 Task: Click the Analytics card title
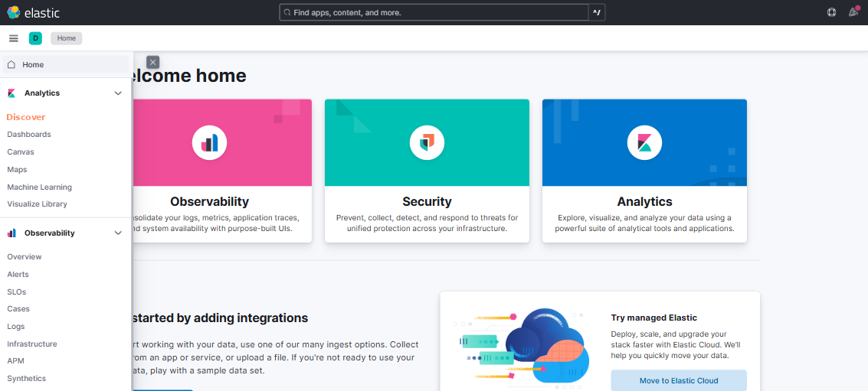(x=644, y=201)
